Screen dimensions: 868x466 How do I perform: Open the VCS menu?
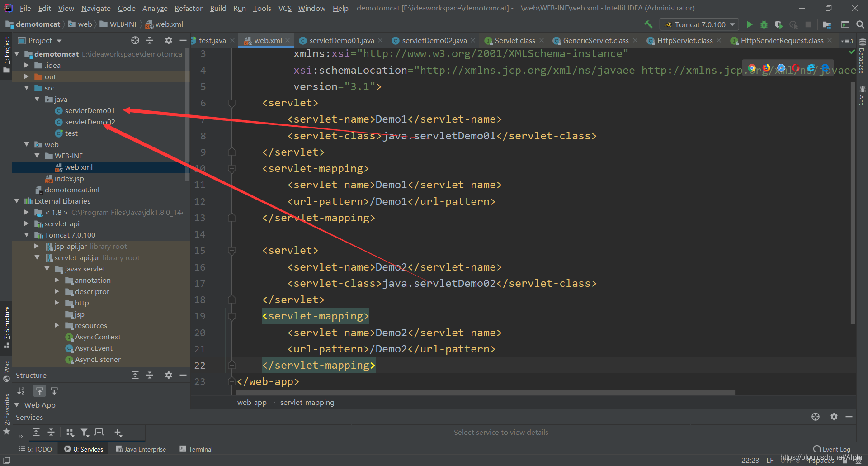tap(285, 8)
